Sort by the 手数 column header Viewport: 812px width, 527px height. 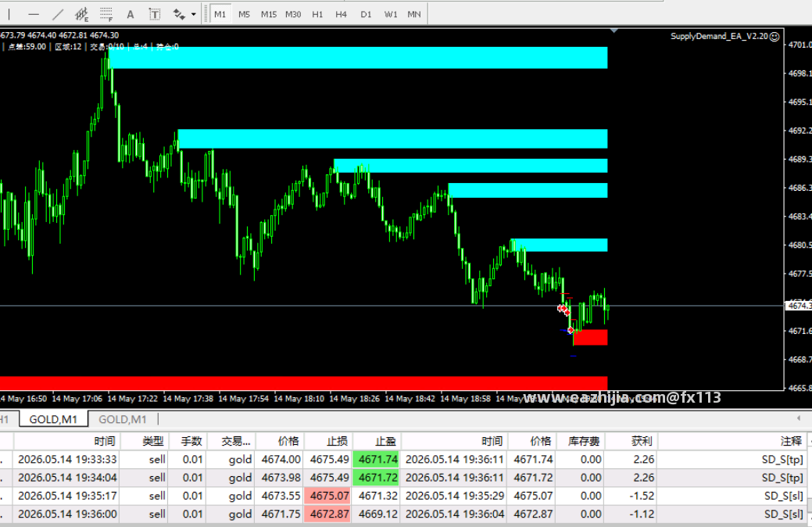click(x=189, y=441)
